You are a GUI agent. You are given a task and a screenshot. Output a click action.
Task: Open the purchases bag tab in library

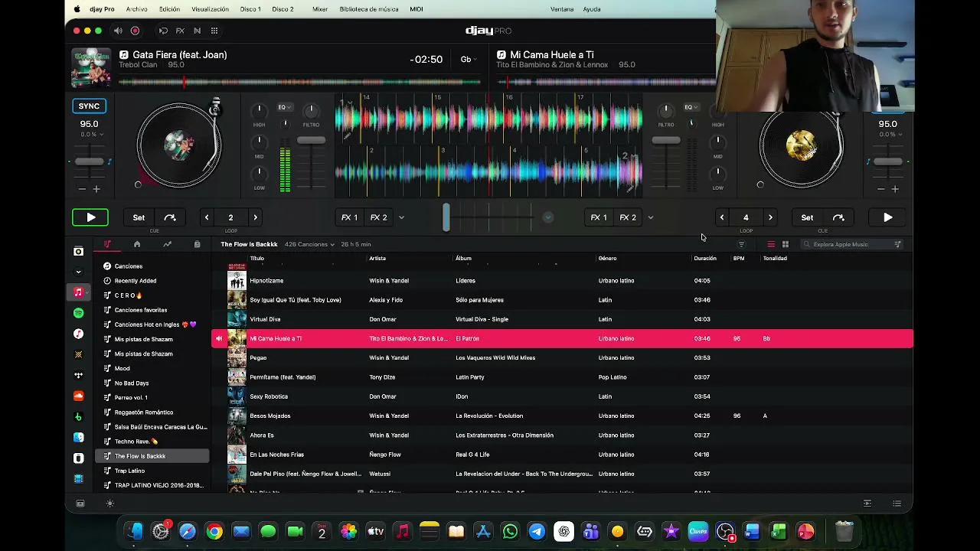pyautogui.click(x=197, y=244)
